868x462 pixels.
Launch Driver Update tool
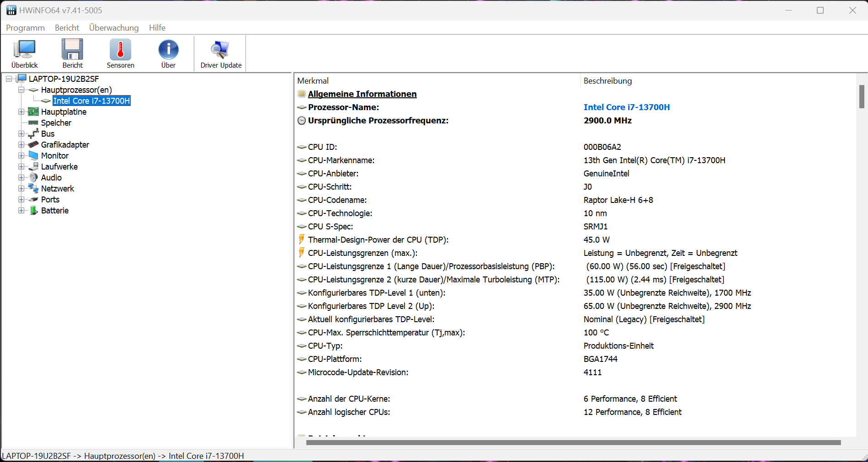point(221,53)
